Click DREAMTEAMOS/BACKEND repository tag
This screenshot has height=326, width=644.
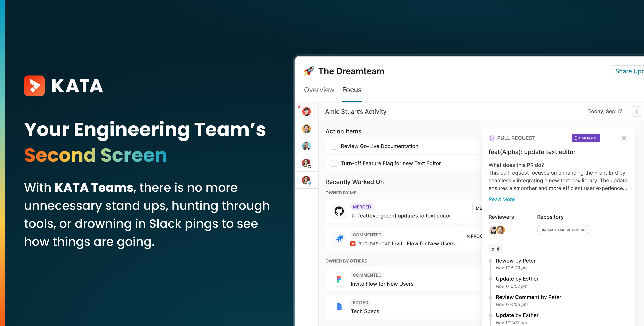click(x=563, y=230)
